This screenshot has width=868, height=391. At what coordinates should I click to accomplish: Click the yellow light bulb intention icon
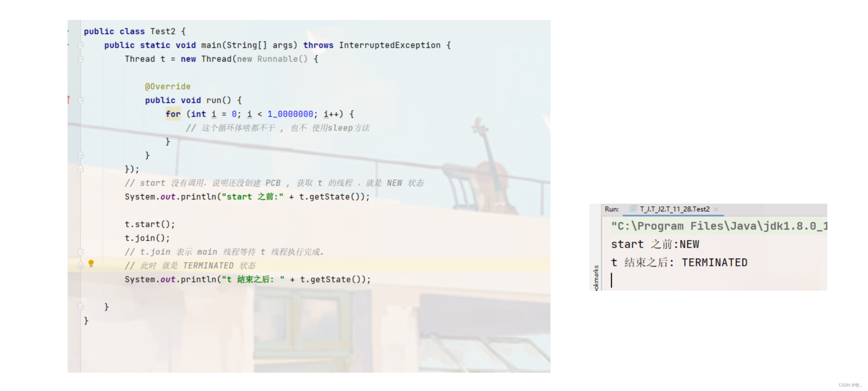tap(91, 263)
